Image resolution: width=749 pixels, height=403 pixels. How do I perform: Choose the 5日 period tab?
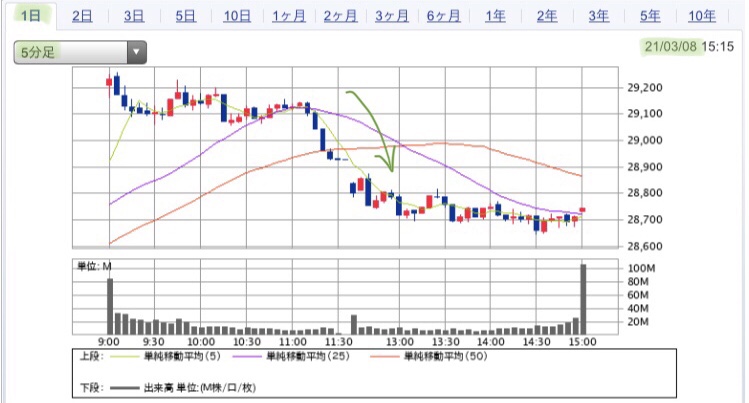185,16
